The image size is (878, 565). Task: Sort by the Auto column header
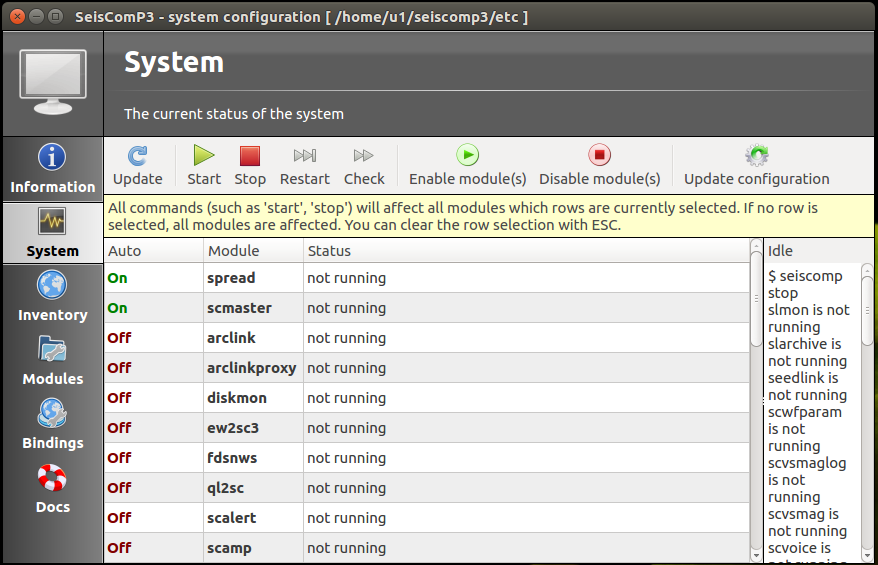pos(153,251)
